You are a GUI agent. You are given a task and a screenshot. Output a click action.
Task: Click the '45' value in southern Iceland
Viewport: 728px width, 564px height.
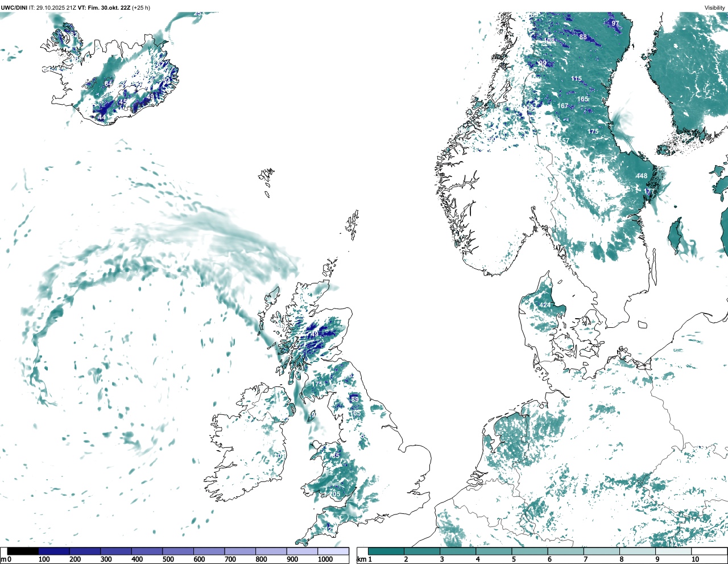coord(123,102)
